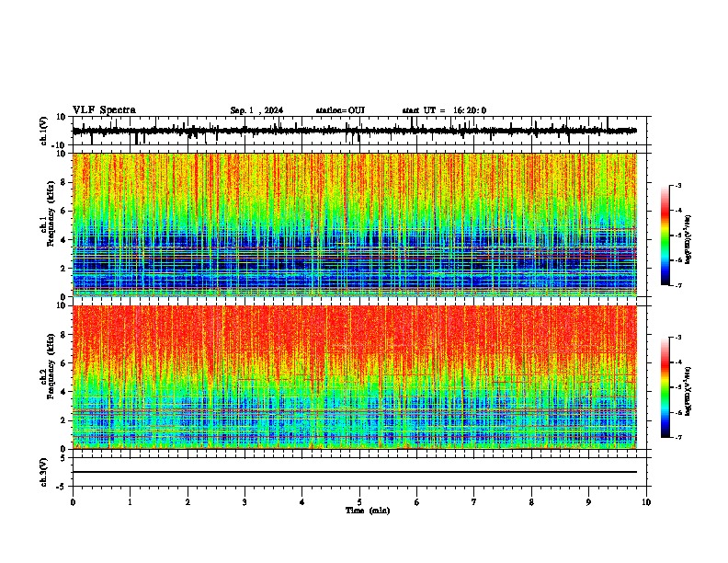Viewport: 728px width, 563px height.
Task: Click the flat ch.3 voltage trace line
Action: [x=355, y=472]
